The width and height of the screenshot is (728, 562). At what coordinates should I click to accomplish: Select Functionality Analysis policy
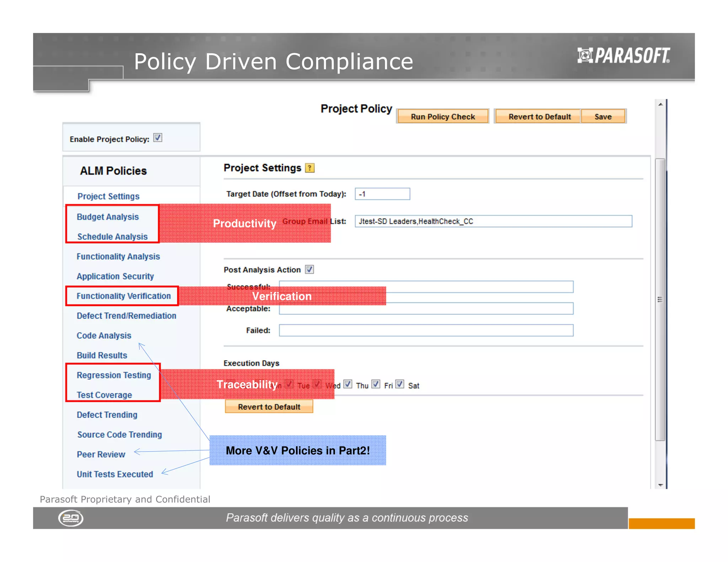point(118,256)
